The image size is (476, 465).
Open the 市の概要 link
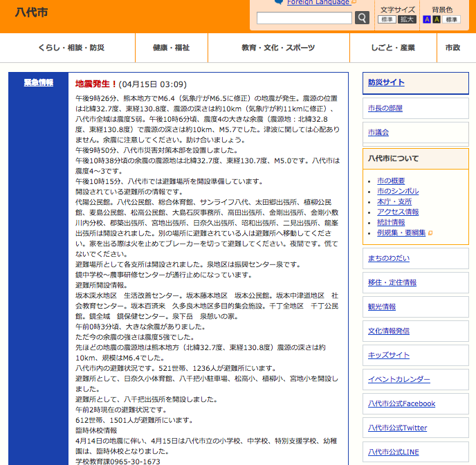click(391, 181)
